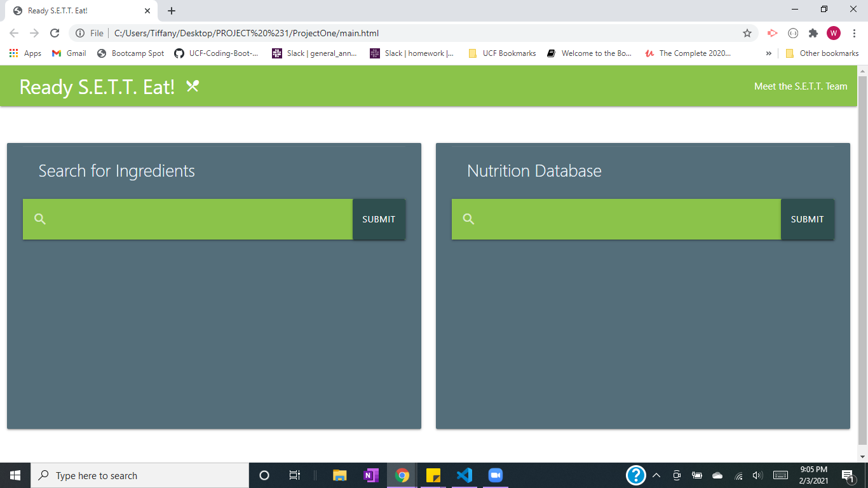Screen dimensions: 868x488
Task: Click the round gray extension icon
Action: (x=793, y=33)
